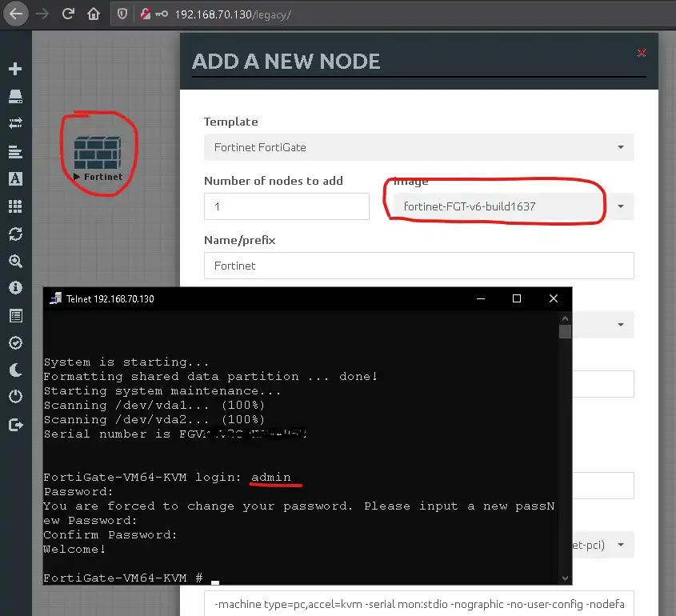Click the 'Welcome!' line in Telnet
The image size is (676, 616).
74,549
